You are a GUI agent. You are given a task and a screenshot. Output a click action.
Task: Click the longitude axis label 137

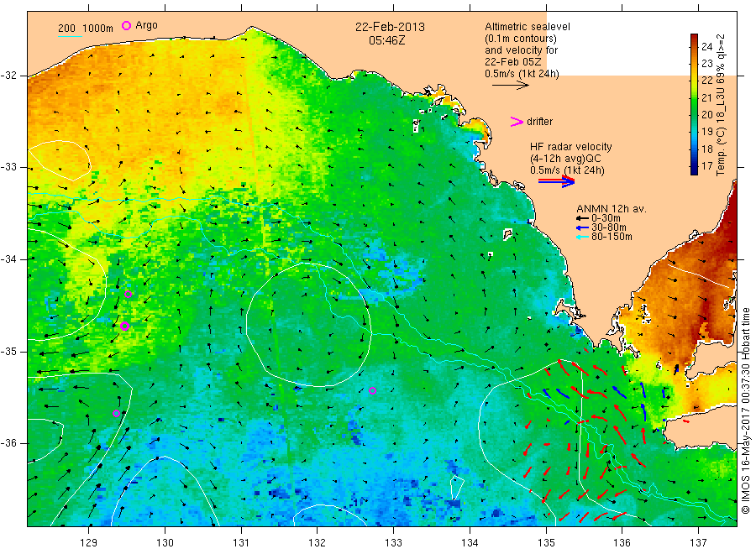[699, 543]
